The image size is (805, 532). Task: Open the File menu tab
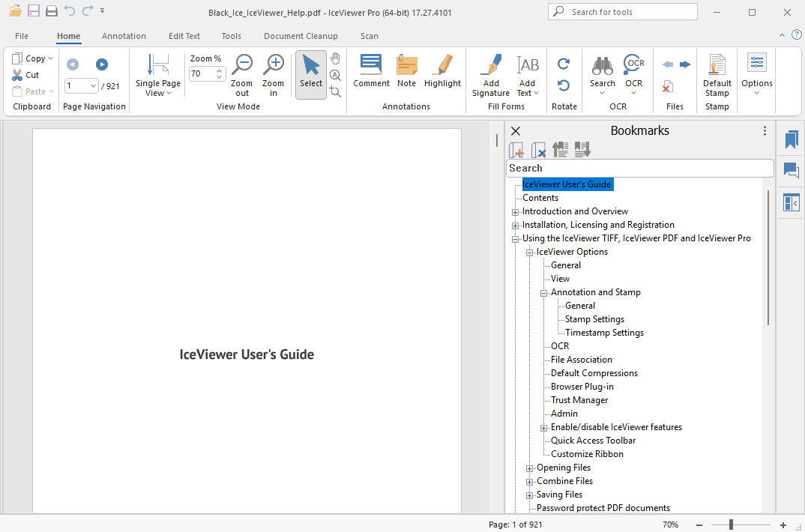click(x=22, y=36)
